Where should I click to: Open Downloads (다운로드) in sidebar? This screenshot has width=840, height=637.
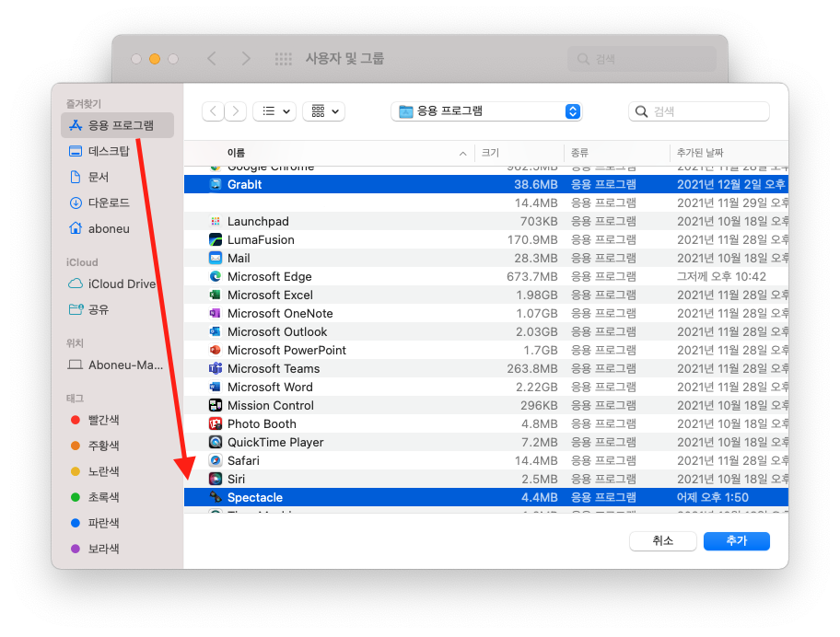pos(99,203)
